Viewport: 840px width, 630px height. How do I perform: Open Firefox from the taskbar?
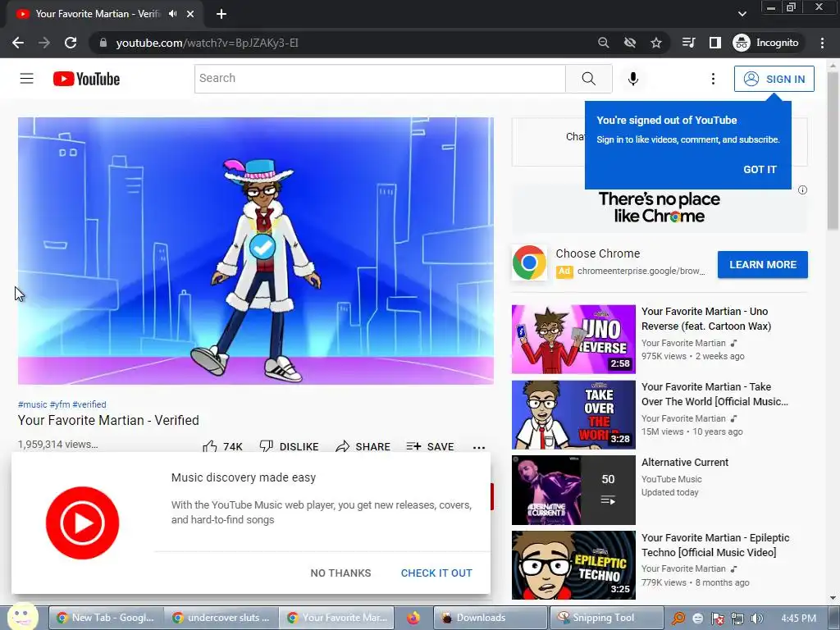pos(413,618)
